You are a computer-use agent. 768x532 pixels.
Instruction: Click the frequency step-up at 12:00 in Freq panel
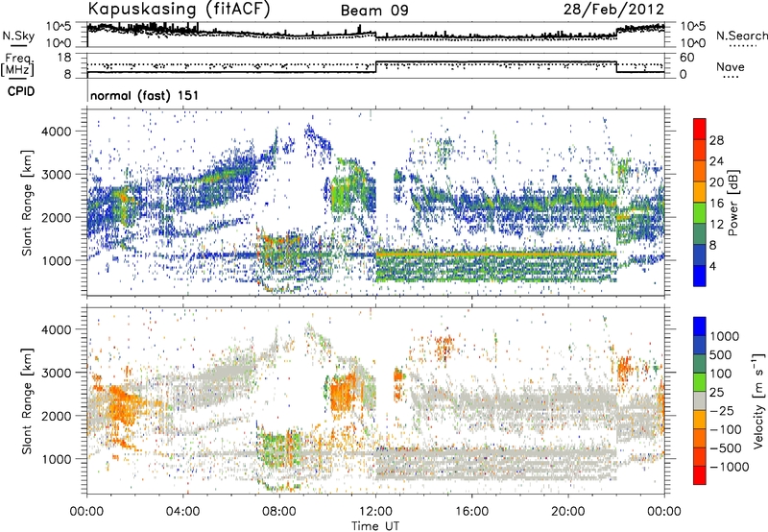tap(375, 67)
